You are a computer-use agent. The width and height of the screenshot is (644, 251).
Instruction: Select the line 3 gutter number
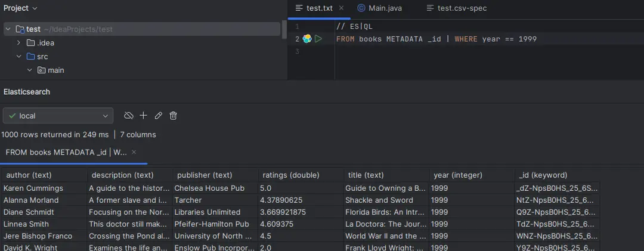[x=297, y=52]
